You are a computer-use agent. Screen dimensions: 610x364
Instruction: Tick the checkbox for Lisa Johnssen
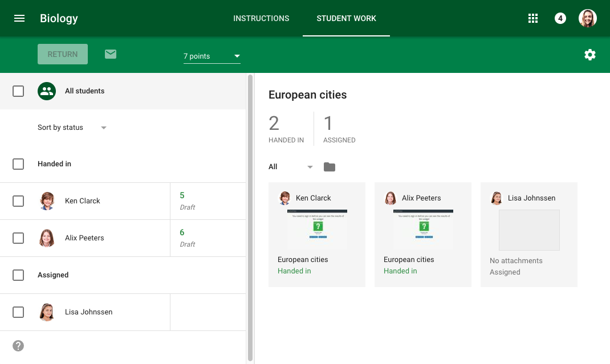(18, 312)
